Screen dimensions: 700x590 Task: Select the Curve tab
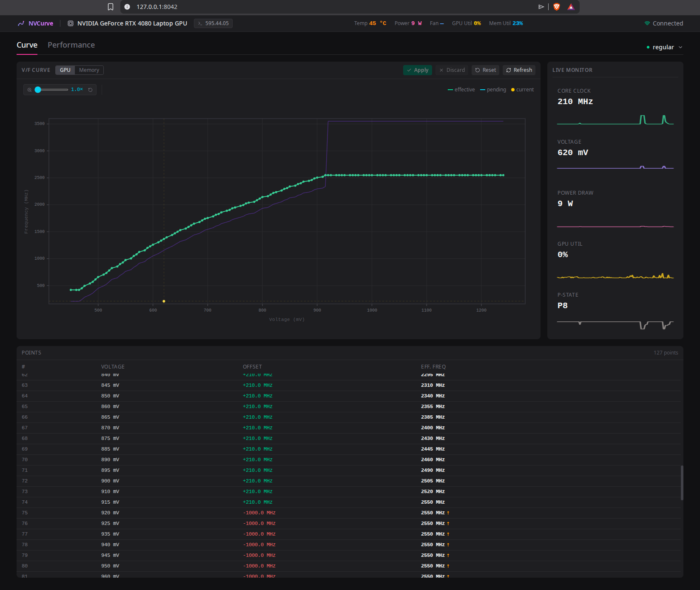pyautogui.click(x=27, y=45)
